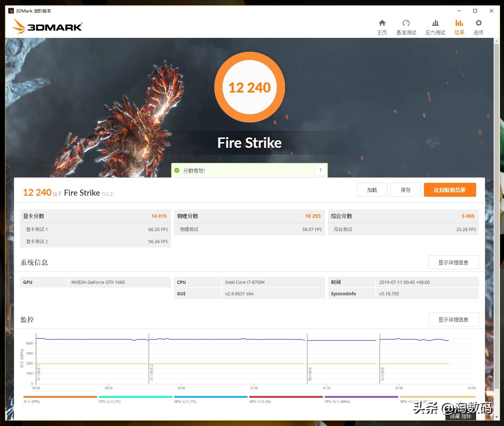This screenshot has width=504, height=426.
Task: Expand 显示详细信息 for 系统信息 section
Action: (453, 262)
